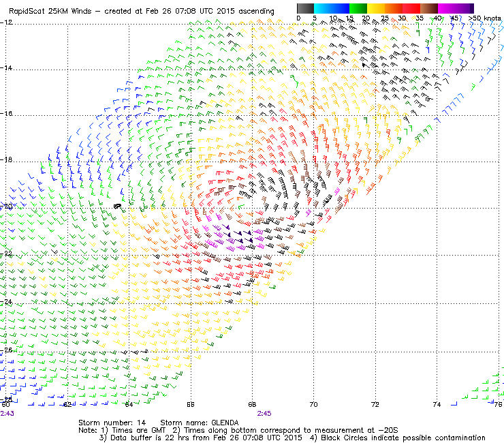Image resolution: width=504 pixels, height=443 pixels.
Task: Select the yellow 20-25 knots legend swatch
Action: pos(376,8)
